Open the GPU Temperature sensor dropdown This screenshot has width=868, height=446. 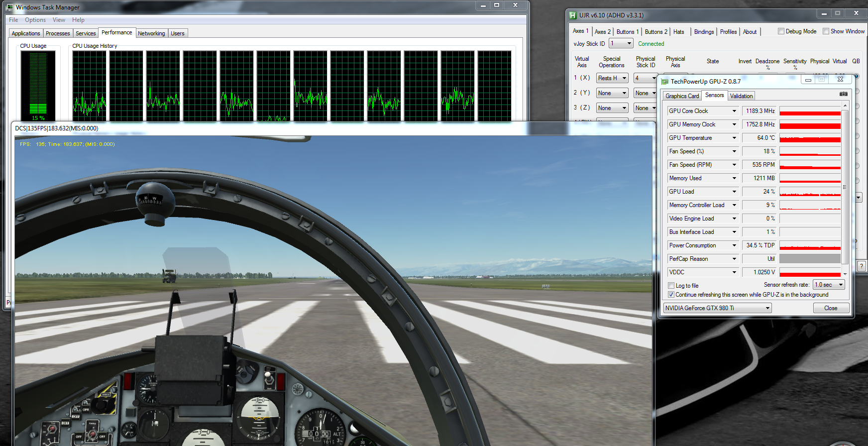click(x=734, y=138)
